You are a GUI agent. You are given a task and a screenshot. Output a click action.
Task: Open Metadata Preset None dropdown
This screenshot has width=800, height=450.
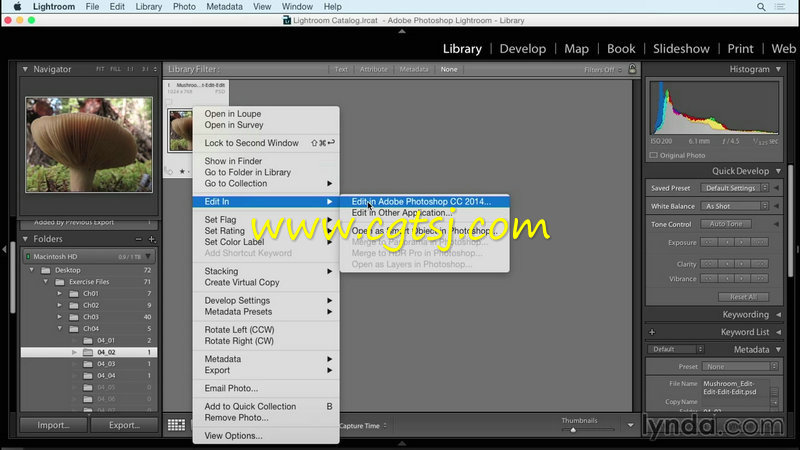pos(740,366)
